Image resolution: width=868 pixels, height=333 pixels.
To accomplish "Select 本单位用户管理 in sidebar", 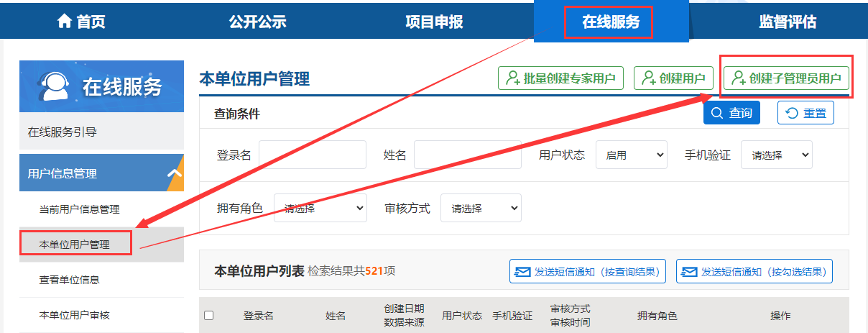I will click(101, 245).
